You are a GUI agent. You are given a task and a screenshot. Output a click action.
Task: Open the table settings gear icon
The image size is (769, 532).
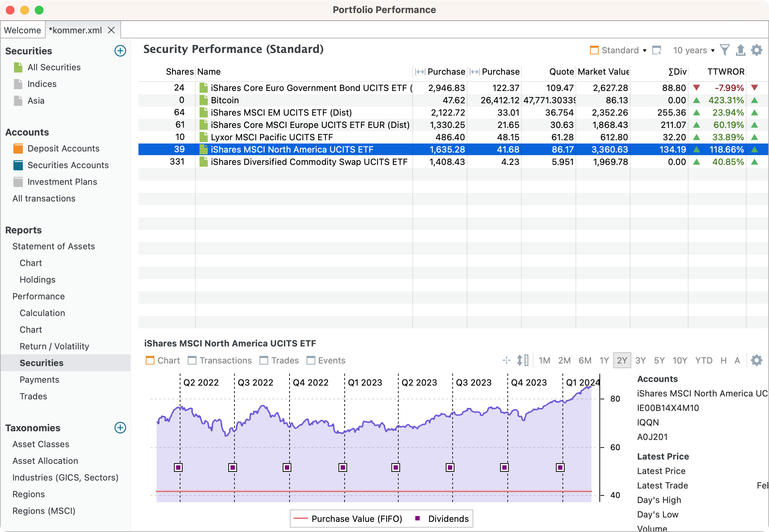click(x=757, y=50)
